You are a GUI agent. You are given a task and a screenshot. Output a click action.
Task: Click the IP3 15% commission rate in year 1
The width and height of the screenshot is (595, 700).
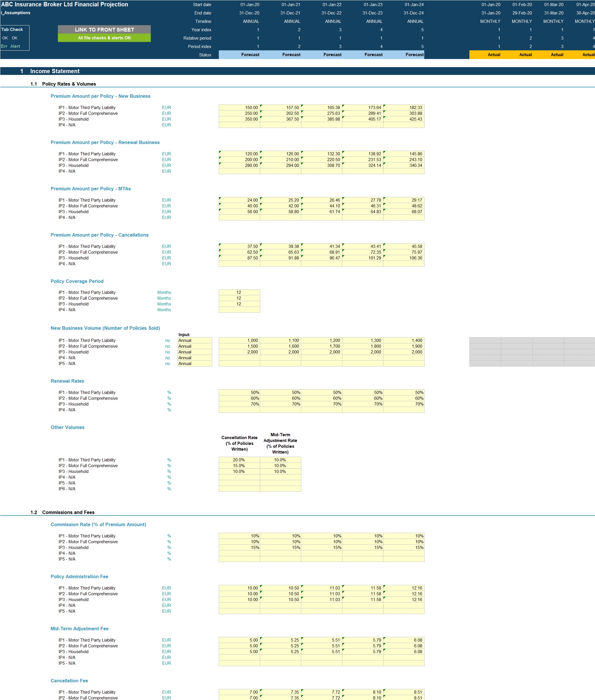click(239, 548)
